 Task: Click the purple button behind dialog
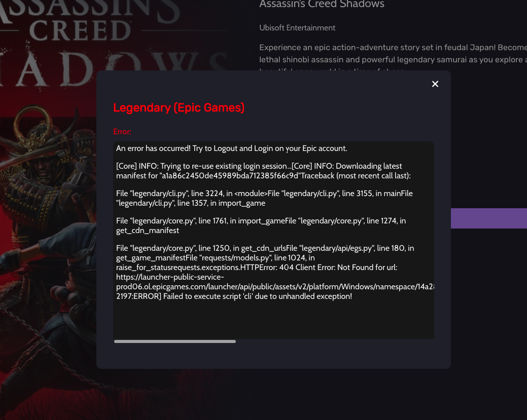(x=488, y=218)
